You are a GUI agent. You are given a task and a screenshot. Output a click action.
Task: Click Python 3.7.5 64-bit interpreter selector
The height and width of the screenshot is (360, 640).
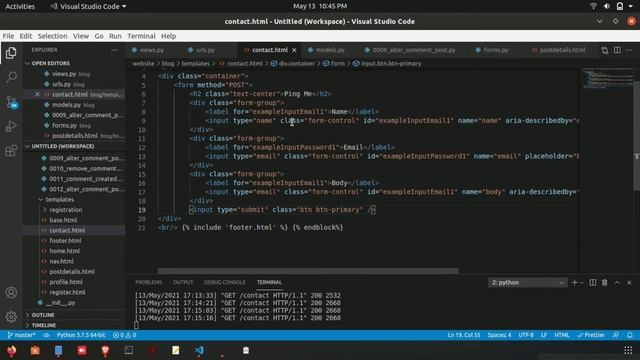[x=81, y=335]
